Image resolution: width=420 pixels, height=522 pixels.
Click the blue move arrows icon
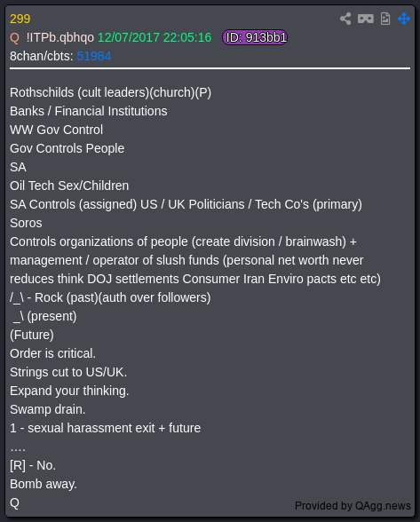pyautogui.click(x=404, y=19)
